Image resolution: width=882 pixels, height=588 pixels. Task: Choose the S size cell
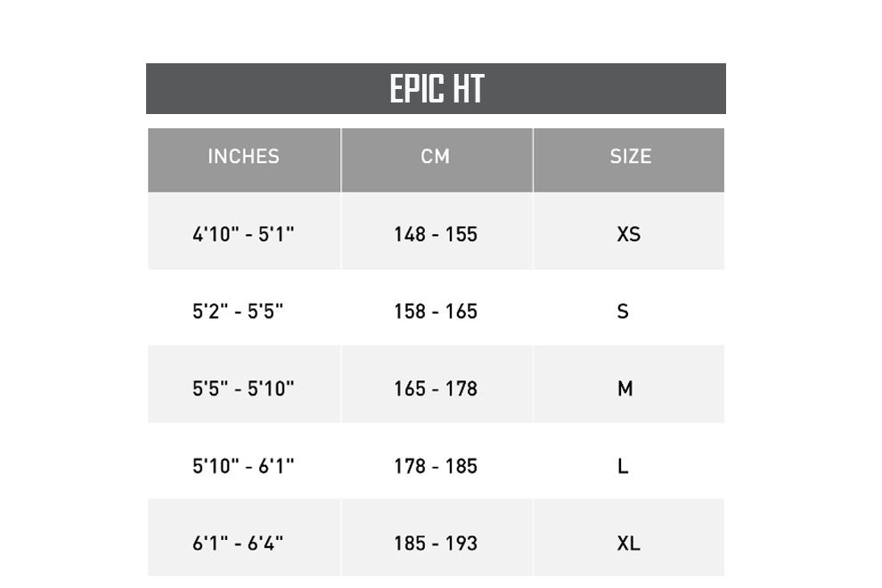(629, 307)
